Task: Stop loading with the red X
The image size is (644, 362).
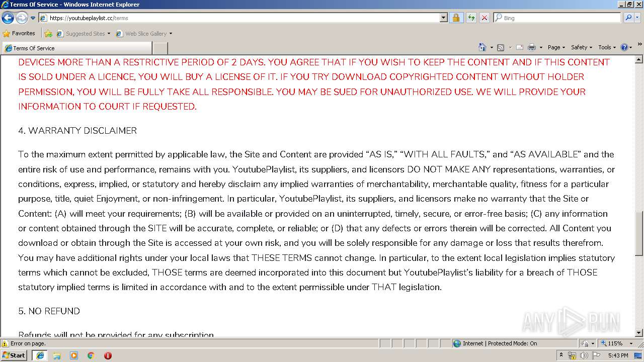Action: click(484, 18)
